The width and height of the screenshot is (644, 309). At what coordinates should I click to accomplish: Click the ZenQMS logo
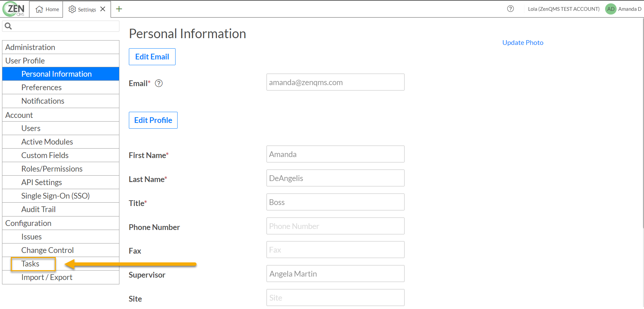(x=14, y=9)
